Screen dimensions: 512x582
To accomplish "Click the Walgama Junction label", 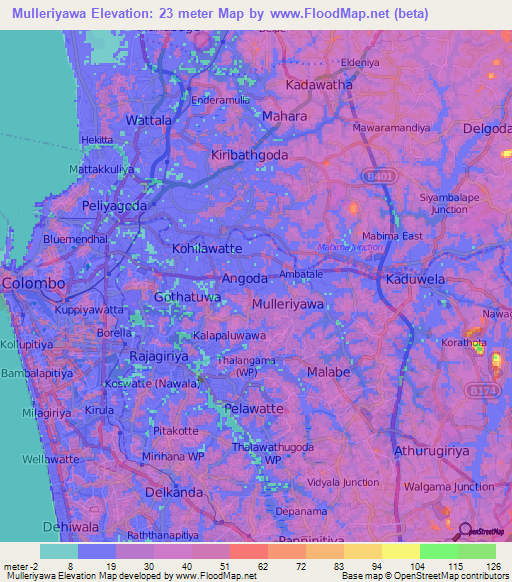I will 449,487.
